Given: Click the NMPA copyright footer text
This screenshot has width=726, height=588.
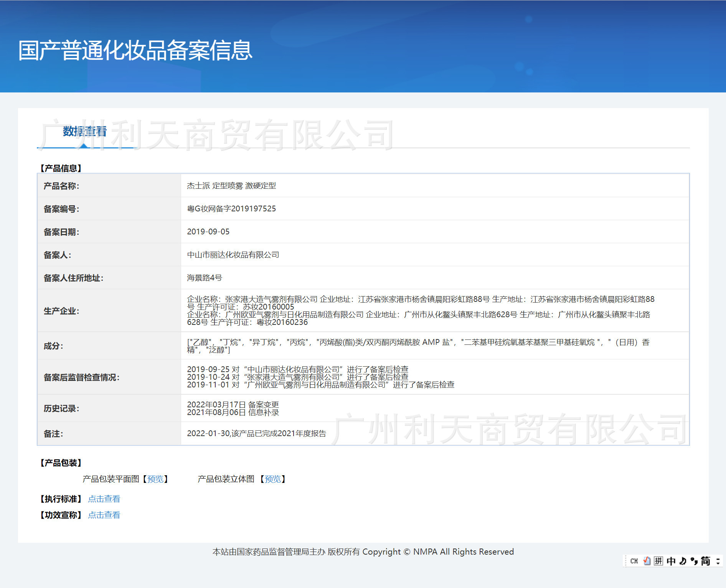Looking at the screenshot, I should click(x=363, y=552).
